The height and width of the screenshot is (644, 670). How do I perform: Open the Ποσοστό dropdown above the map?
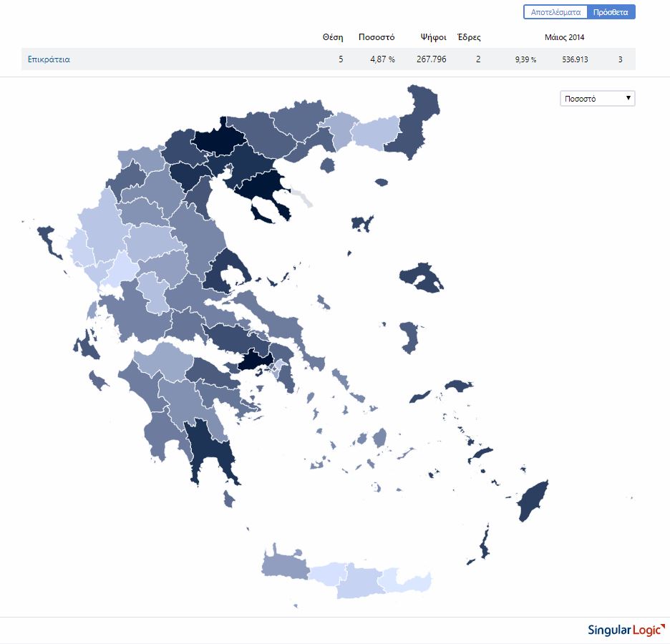point(597,99)
